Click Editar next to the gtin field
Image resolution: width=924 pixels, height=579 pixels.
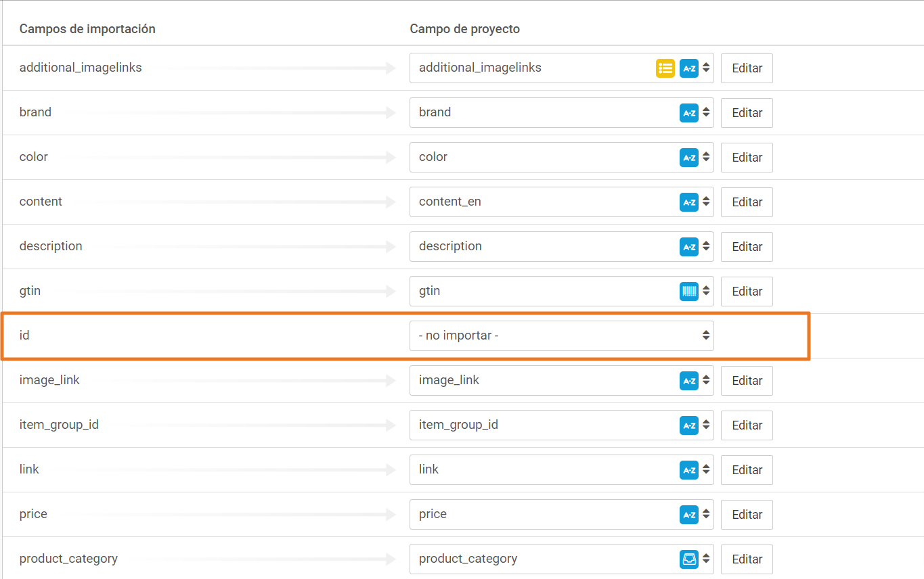point(747,292)
